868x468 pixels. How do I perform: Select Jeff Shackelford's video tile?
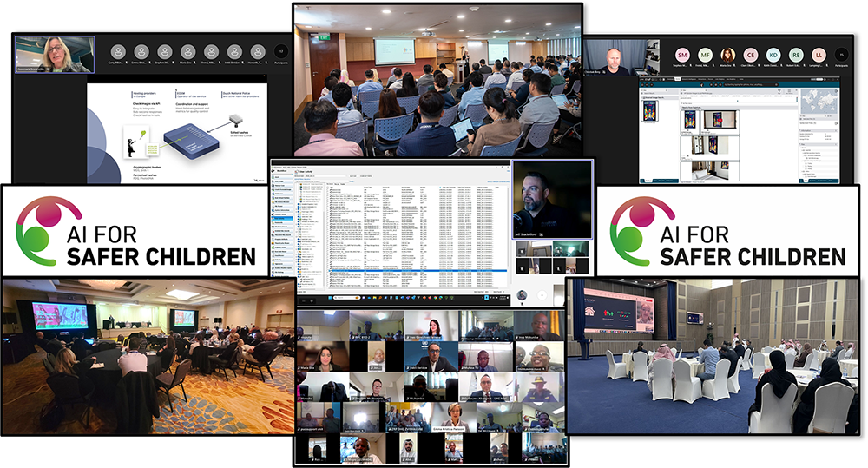[x=550, y=198]
